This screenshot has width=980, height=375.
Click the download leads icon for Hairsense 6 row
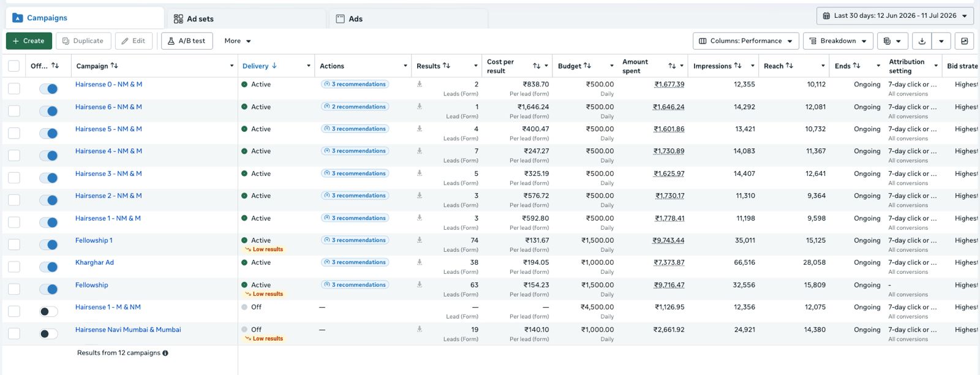pos(420,107)
